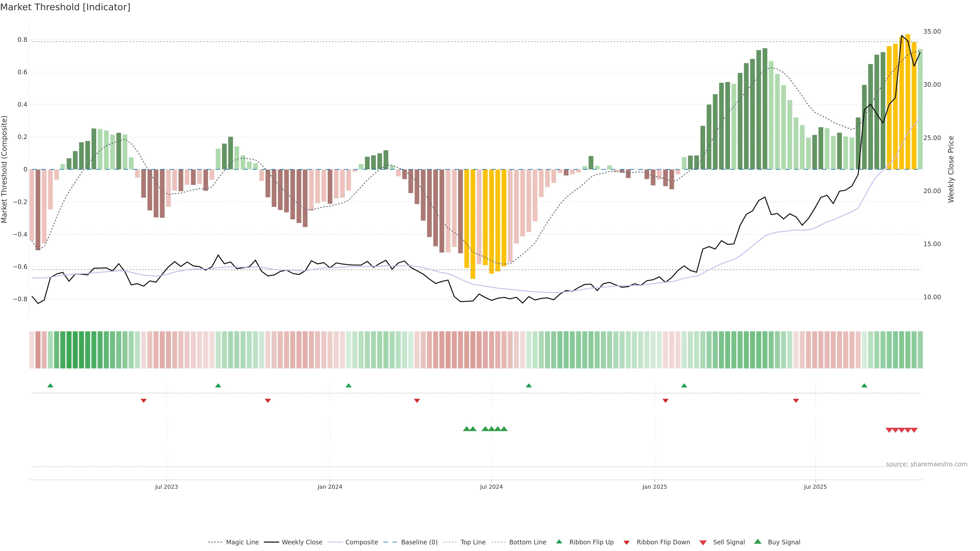Toggle Weekly Close series in legend
This screenshot has width=980, height=551.
pyautogui.click(x=302, y=542)
